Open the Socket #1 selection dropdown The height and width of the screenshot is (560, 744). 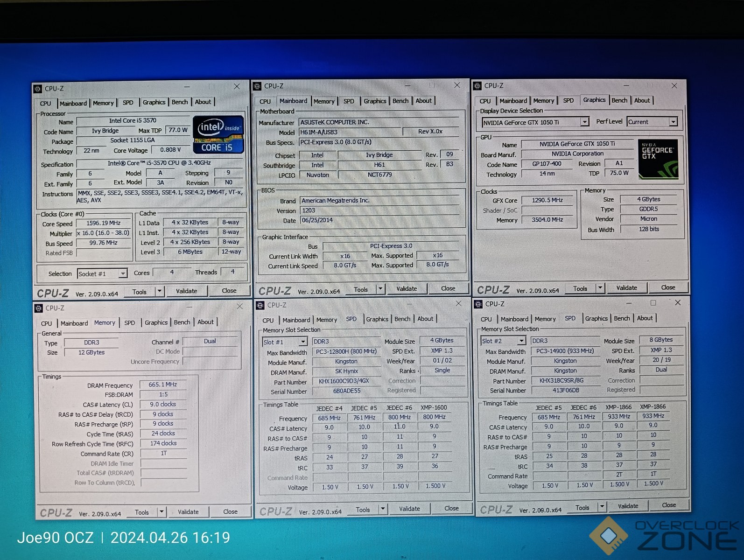click(x=102, y=274)
